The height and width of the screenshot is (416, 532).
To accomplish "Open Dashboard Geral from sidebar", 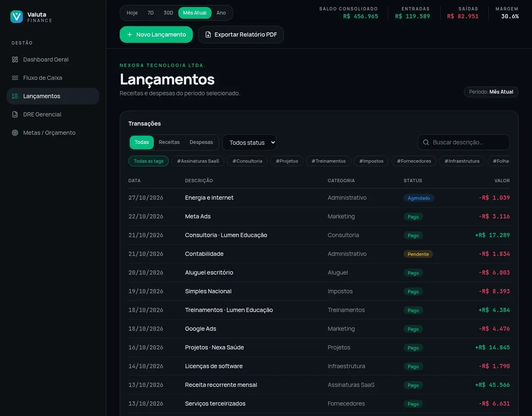I will pos(53,59).
